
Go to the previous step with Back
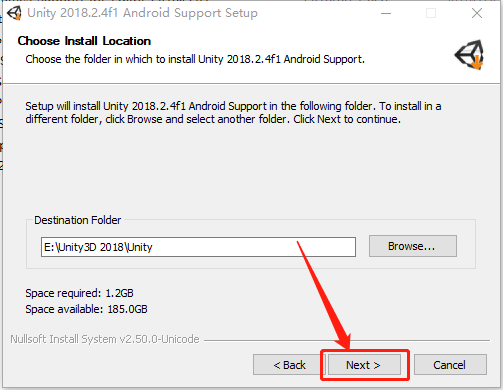click(x=289, y=365)
